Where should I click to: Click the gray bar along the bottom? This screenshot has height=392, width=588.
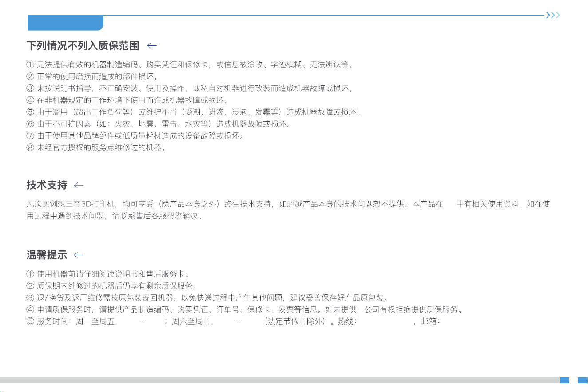coord(280,380)
